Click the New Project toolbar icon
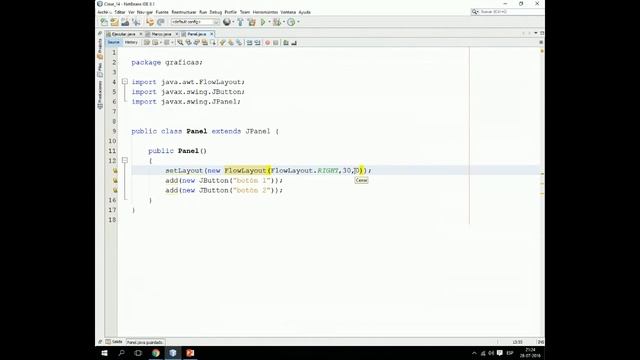 tap(114, 22)
